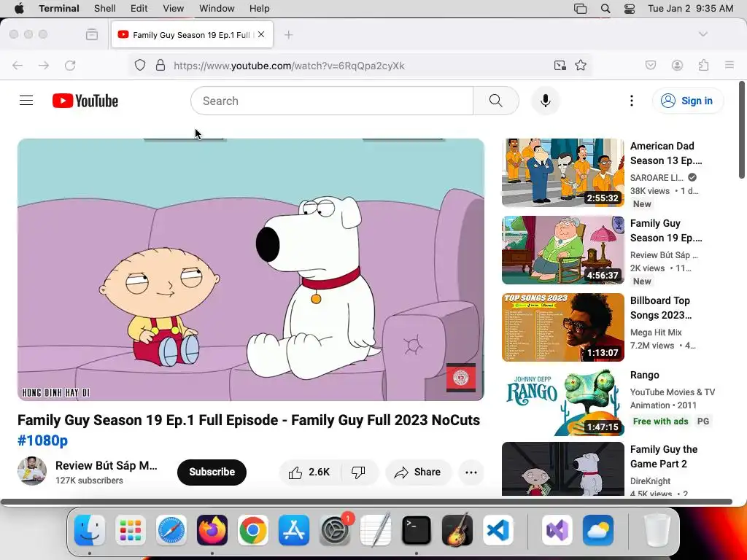
Task: Expand the list all tabs chevron
Action: coord(703,34)
